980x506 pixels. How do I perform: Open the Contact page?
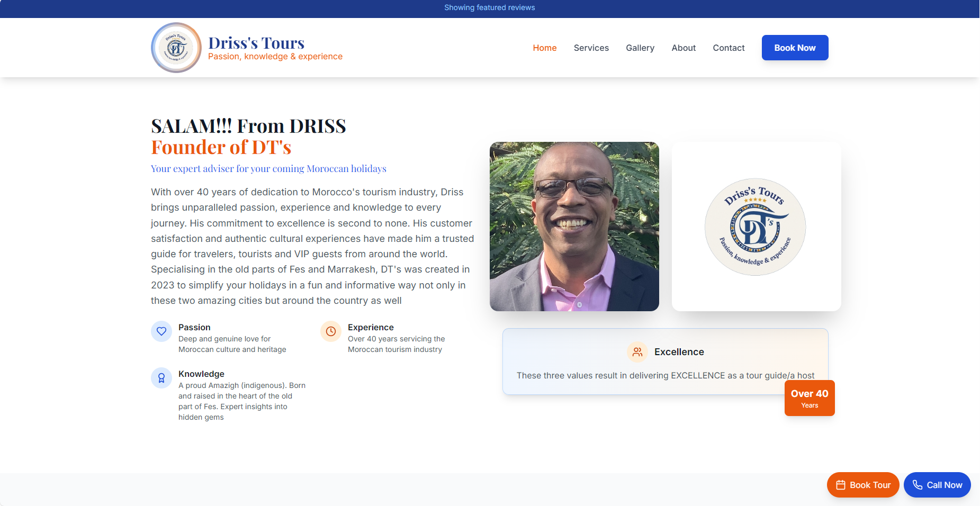[x=729, y=48]
